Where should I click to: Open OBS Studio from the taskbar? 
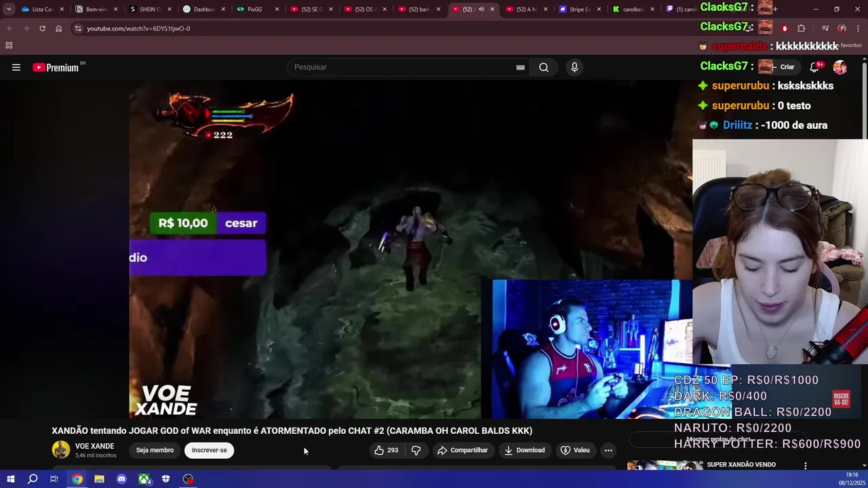(188, 479)
